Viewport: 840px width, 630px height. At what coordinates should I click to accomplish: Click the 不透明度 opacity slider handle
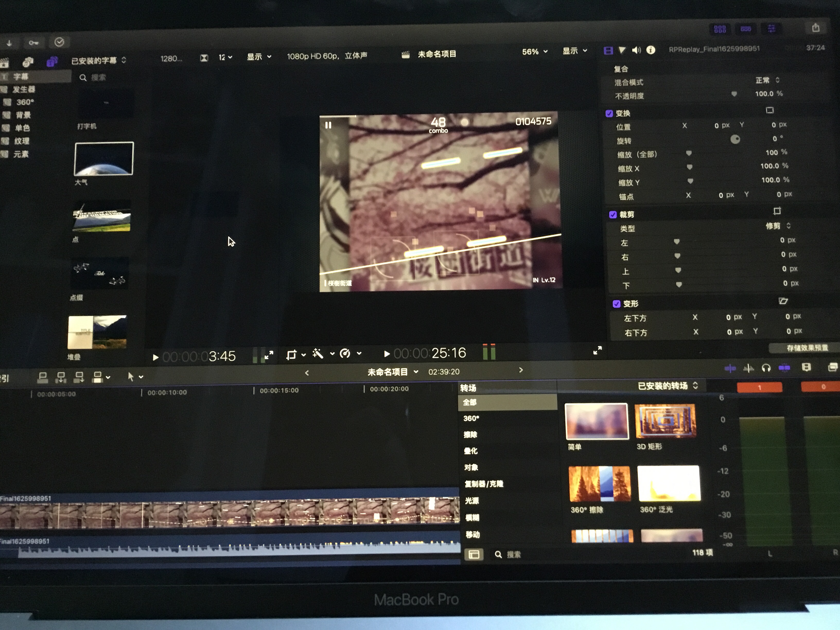[734, 94]
